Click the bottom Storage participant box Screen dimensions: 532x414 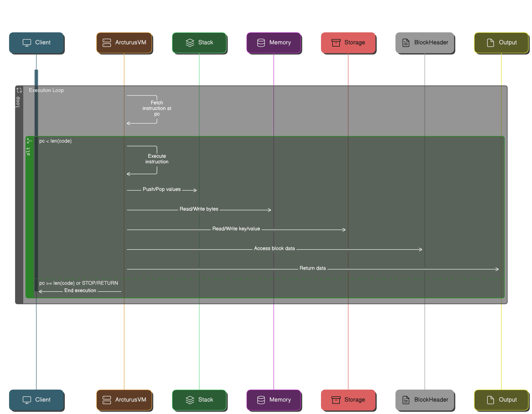[x=348, y=400]
